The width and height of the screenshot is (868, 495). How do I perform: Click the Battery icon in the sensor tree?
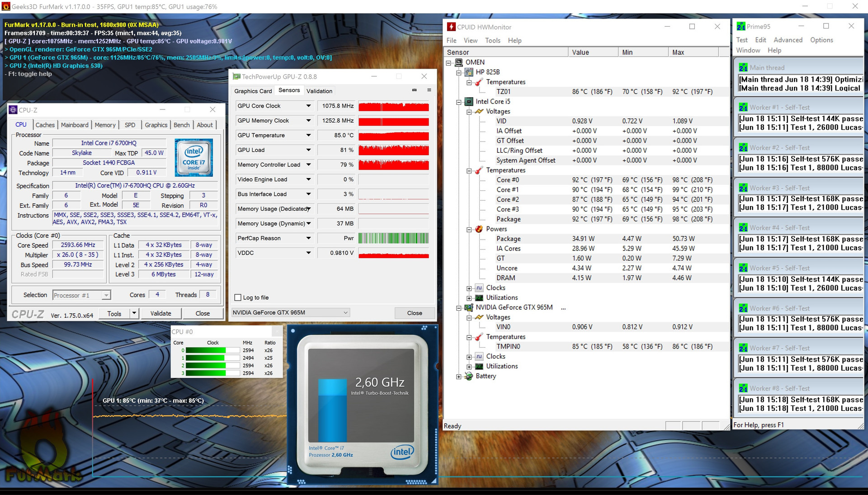tap(469, 376)
